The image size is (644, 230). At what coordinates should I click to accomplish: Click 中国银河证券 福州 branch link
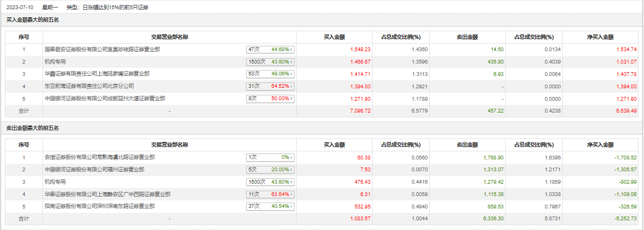click(x=94, y=170)
